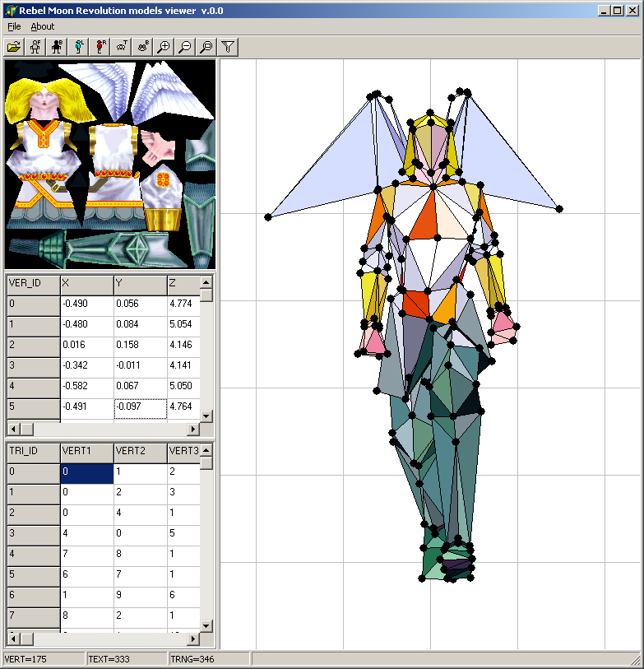Screen dimensions: 644x669
Task: Click vertex table scroll right arrow
Action: 193,429
